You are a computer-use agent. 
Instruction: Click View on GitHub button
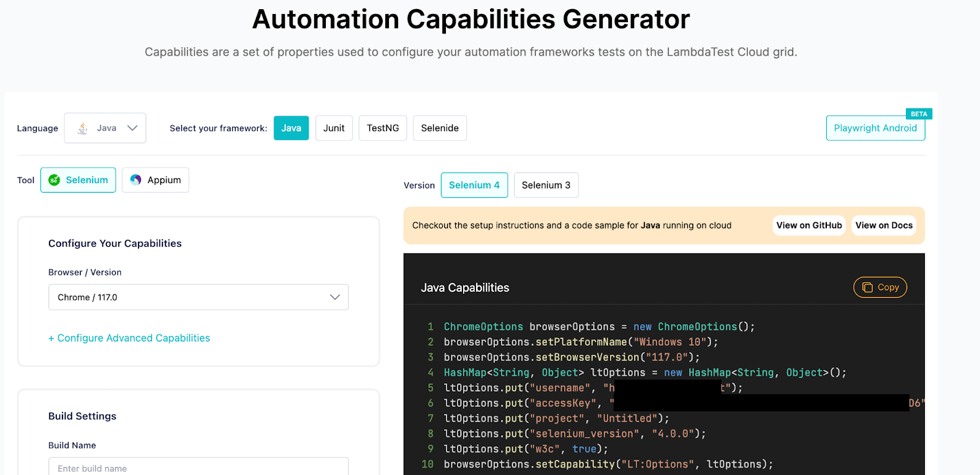(809, 225)
